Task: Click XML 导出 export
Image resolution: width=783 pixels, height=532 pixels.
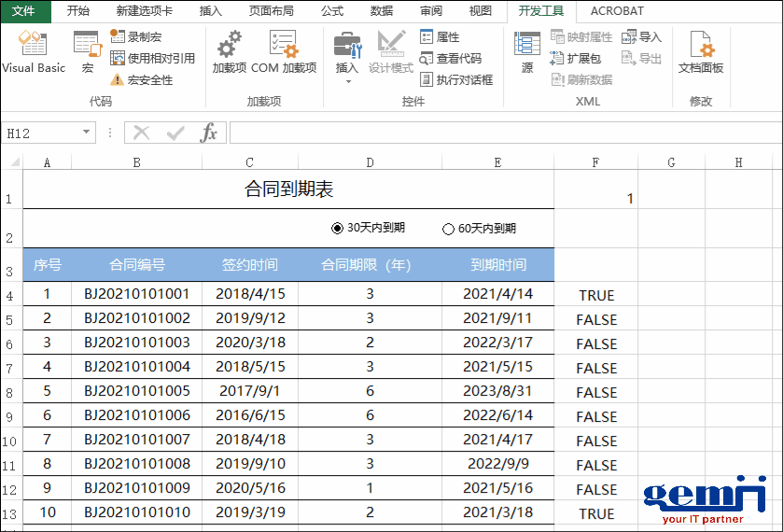Action: 642,58
